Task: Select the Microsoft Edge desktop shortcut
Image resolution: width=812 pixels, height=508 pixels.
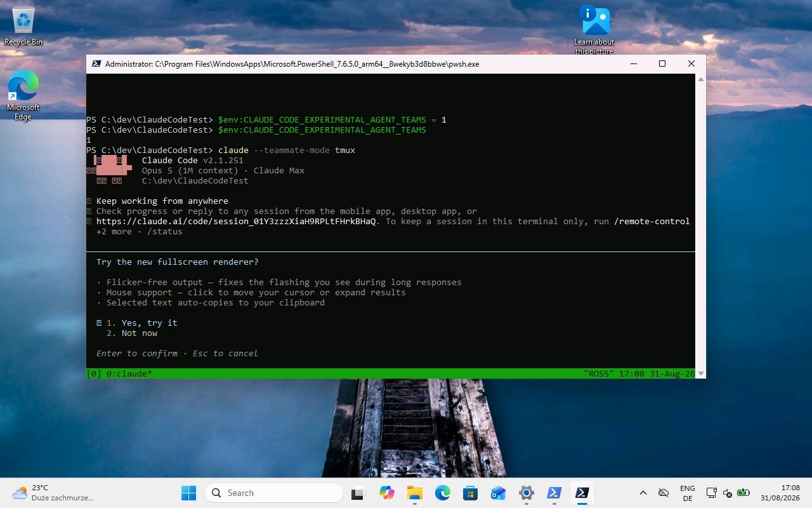Action: click(23, 95)
